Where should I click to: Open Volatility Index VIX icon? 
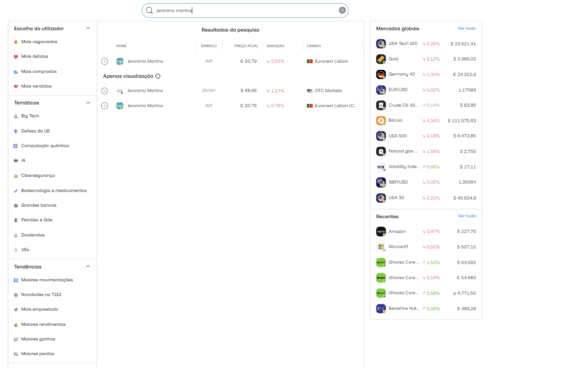click(x=381, y=167)
